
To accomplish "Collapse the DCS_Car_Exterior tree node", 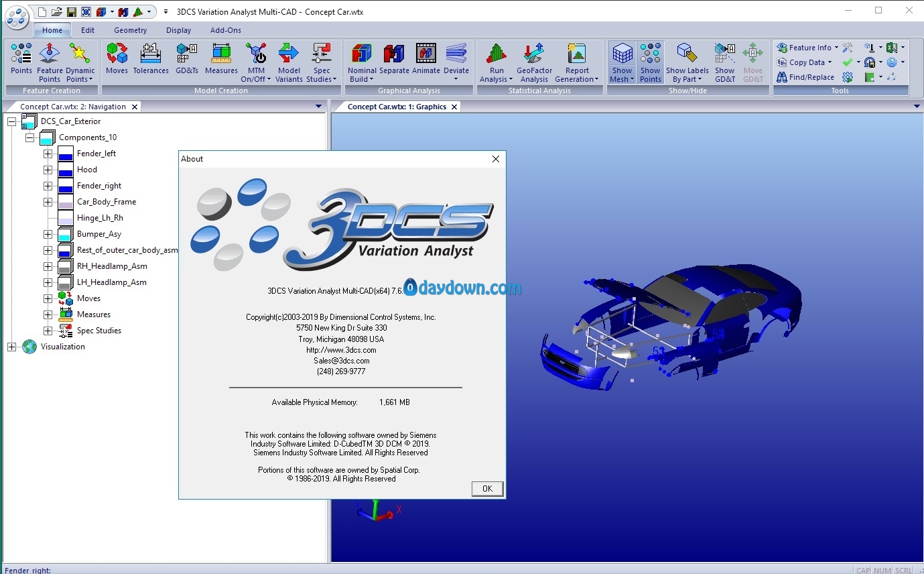I will [11, 121].
